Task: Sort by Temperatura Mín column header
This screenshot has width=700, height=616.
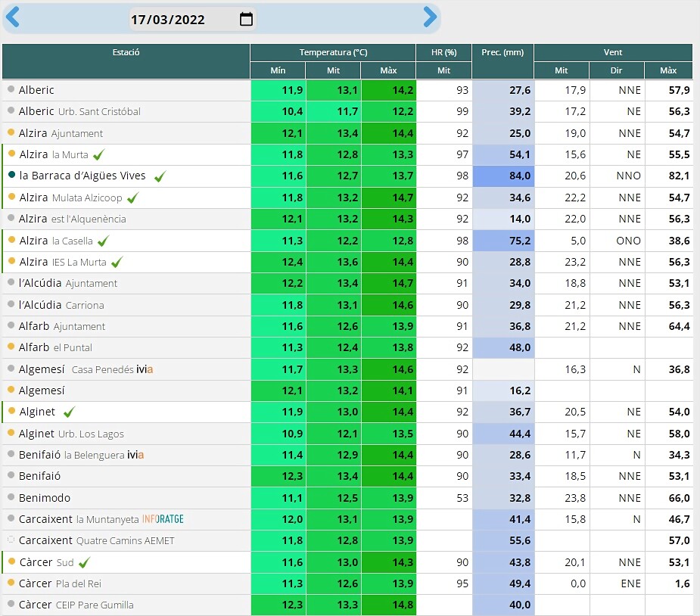Action: pos(278,70)
